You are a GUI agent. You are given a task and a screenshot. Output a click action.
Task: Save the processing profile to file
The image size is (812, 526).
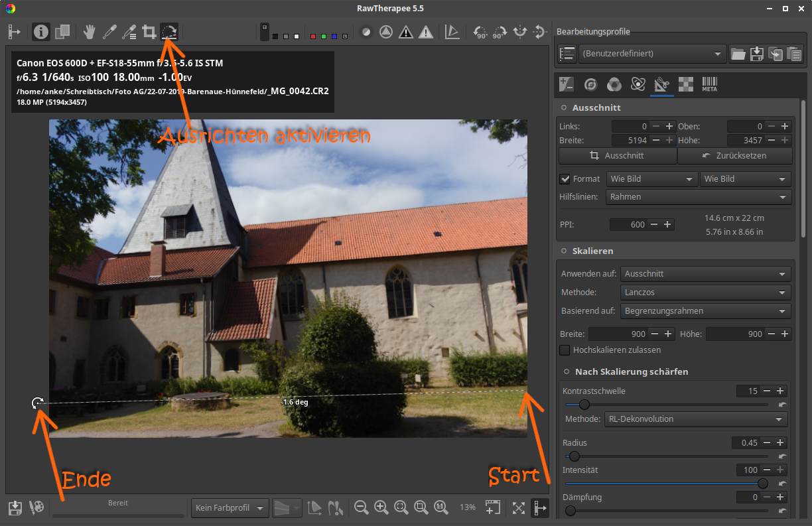[x=756, y=54]
